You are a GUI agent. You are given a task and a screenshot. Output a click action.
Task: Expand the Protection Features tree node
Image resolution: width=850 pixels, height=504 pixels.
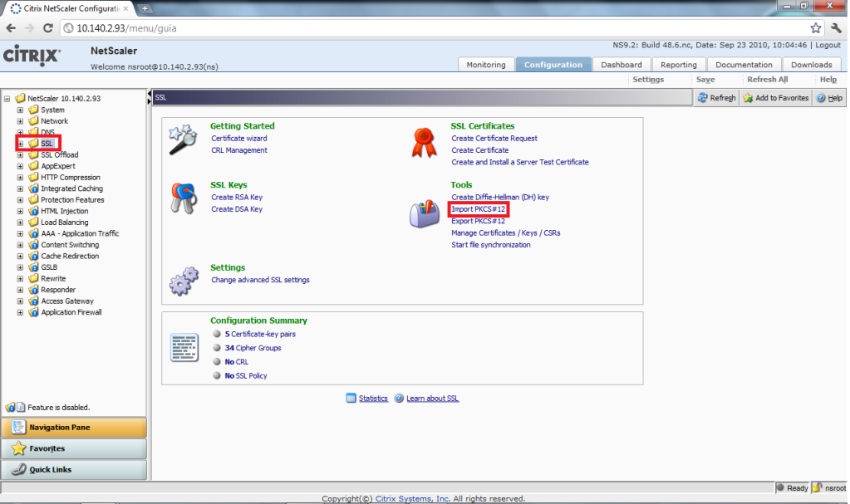pos(20,200)
